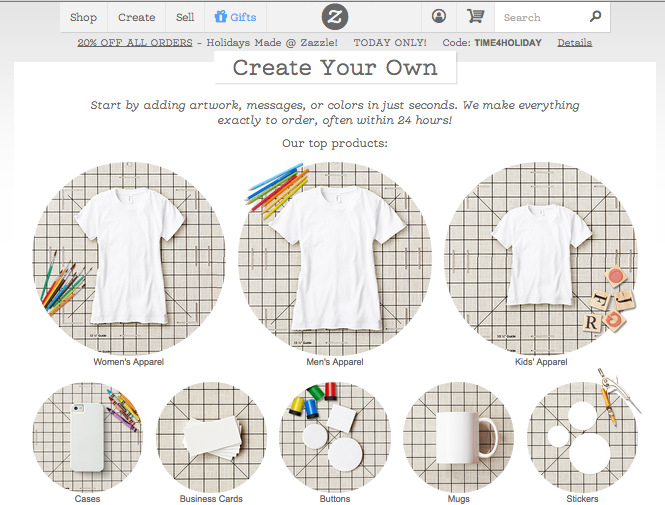Open the Sell menu
The image size is (665, 505).
tap(185, 17)
